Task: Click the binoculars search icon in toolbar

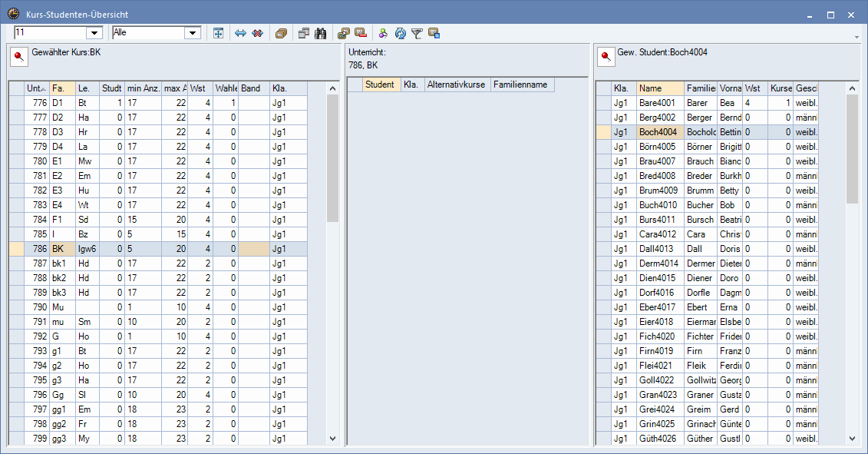Action: tap(321, 33)
